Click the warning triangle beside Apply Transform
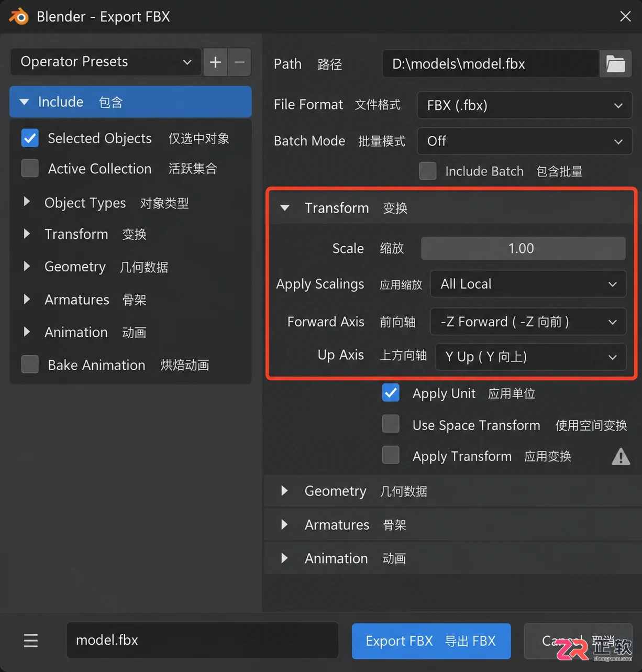 pos(621,457)
